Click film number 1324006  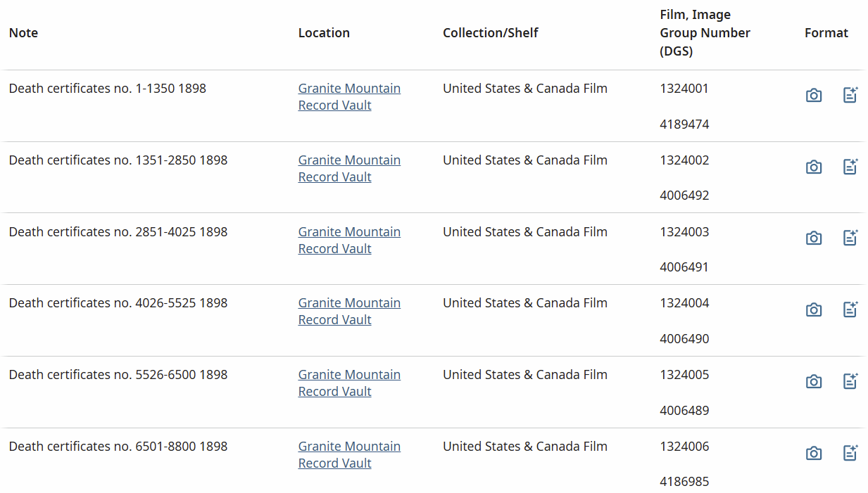coord(684,447)
